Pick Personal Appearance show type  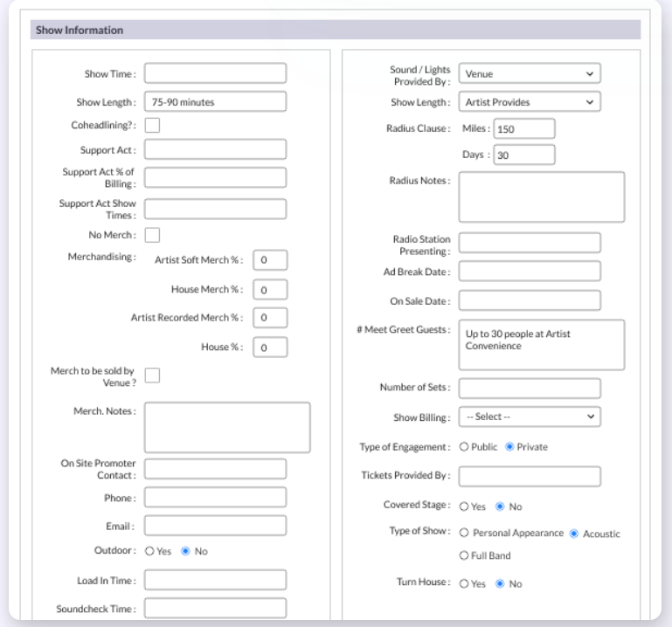click(464, 533)
